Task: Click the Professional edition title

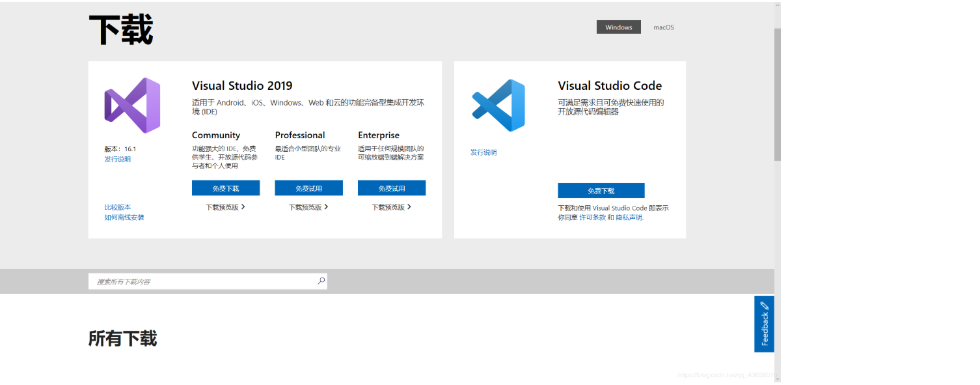Action: click(x=300, y=135)
